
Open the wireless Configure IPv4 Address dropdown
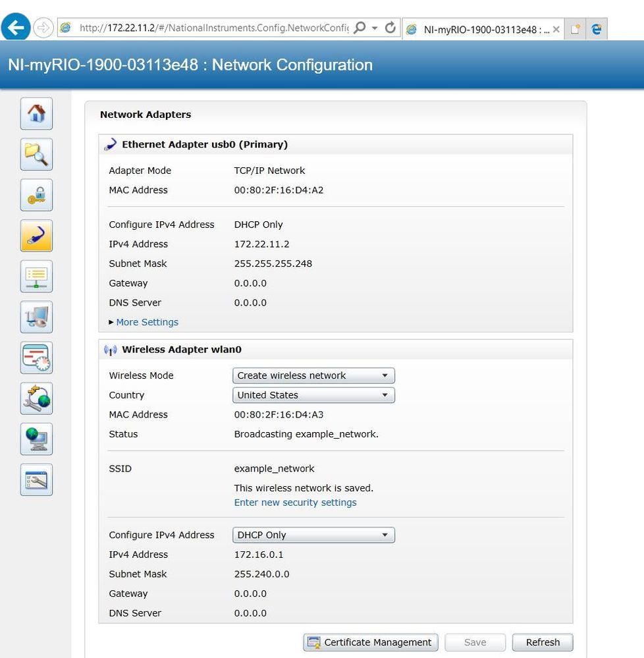tap(313, 535)
